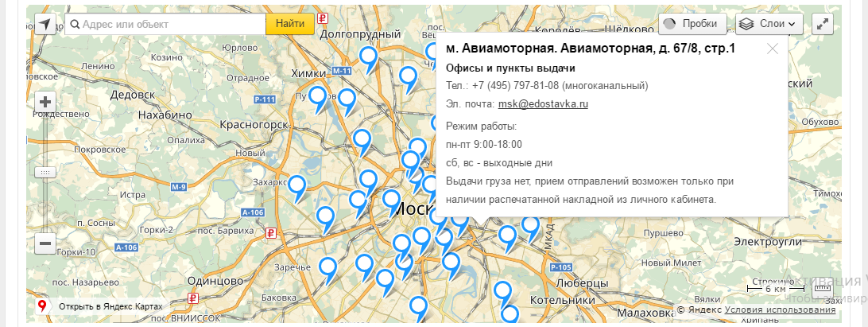868x327 pixels.
Task: Click the Режим работы label
Action: tap(482, 127)
